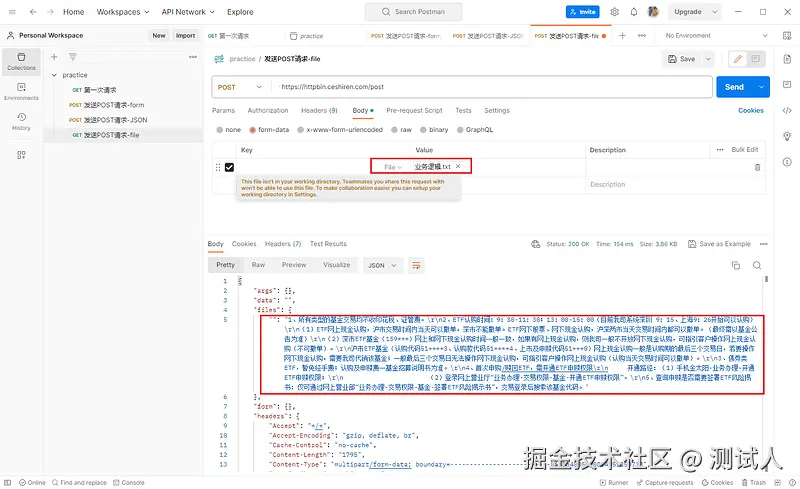
Task: Open the Pre-request Script tab
Action: (414, 110)
